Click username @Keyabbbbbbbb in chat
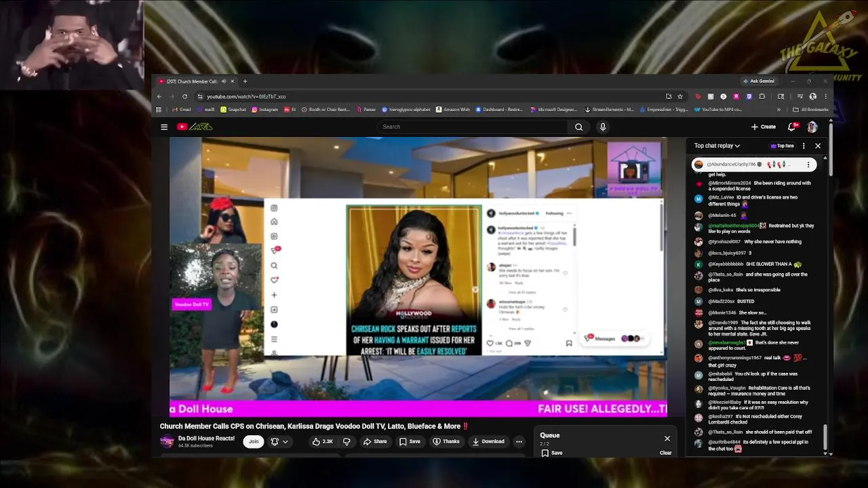This screenshot has width=868, height=488. click(726, 264)
